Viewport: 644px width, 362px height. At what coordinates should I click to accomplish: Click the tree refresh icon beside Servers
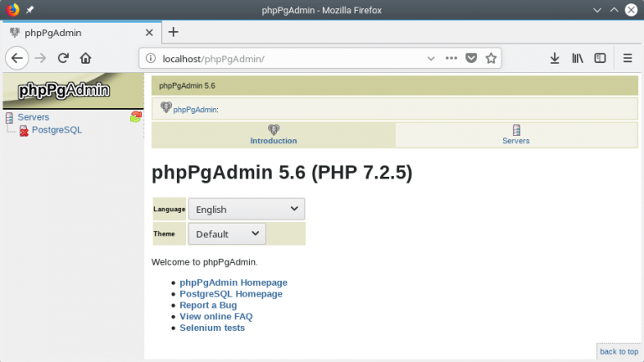pos(136,117)
